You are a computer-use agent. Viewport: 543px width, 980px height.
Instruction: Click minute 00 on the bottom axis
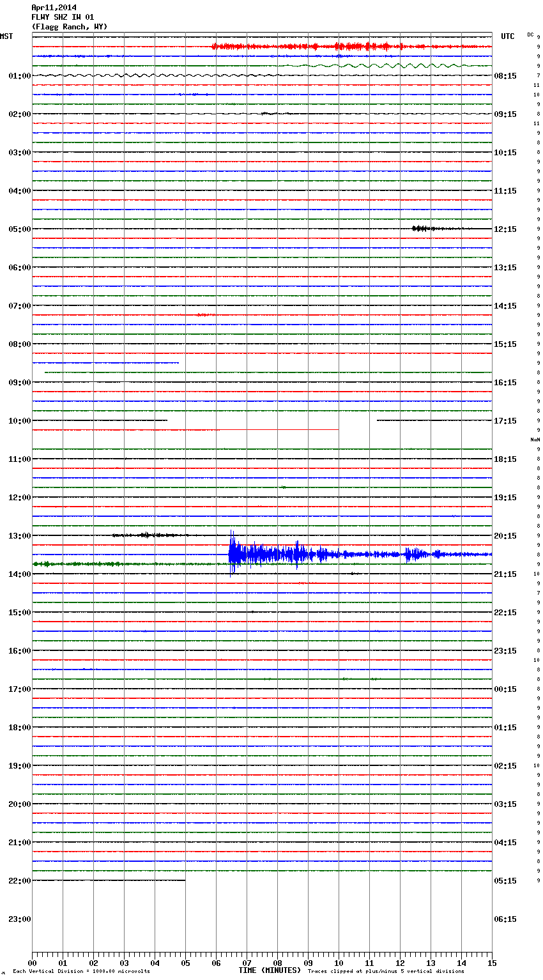(x=32, y=963)
